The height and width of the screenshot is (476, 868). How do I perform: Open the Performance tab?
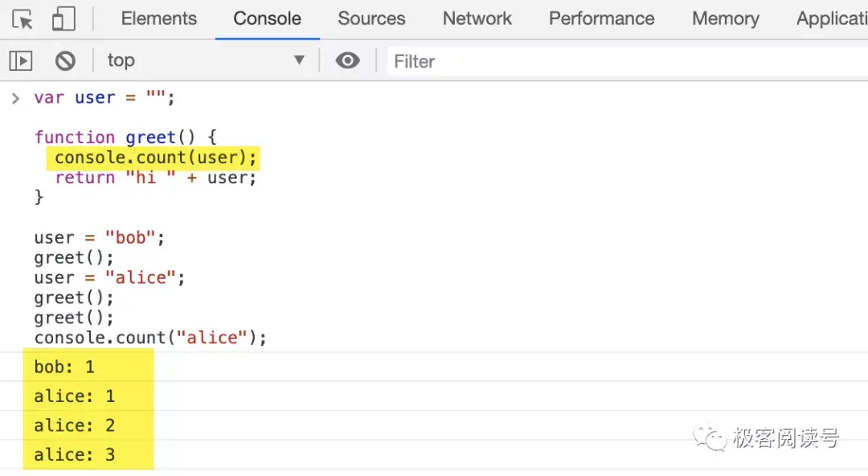pos(601,18)
